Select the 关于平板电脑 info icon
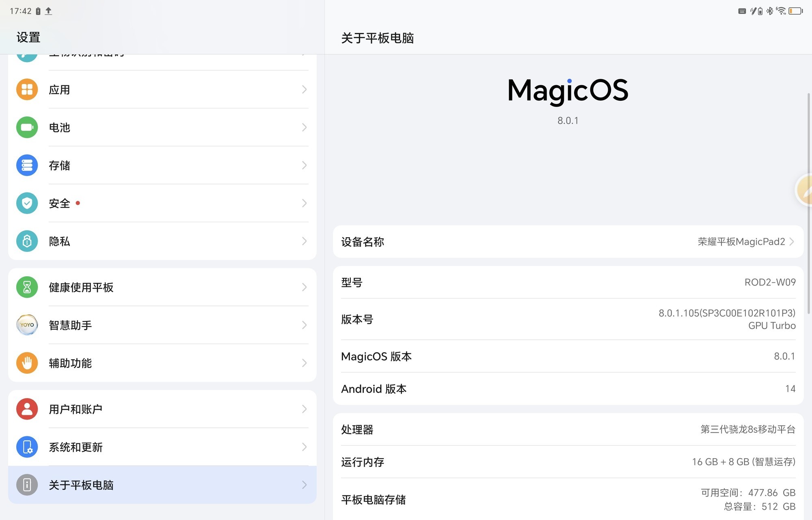The image size is (812, 520). (x=26, y=485)
